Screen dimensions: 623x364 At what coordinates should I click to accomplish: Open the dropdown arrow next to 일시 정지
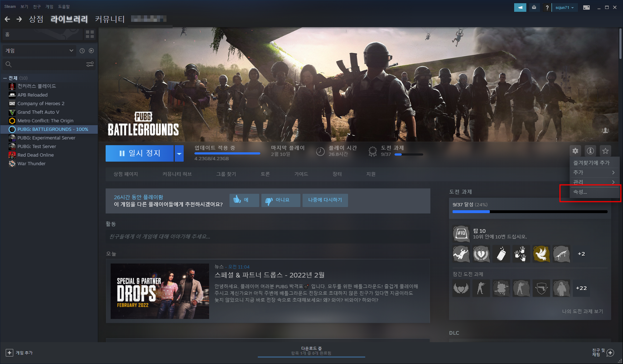coord(179,153)
